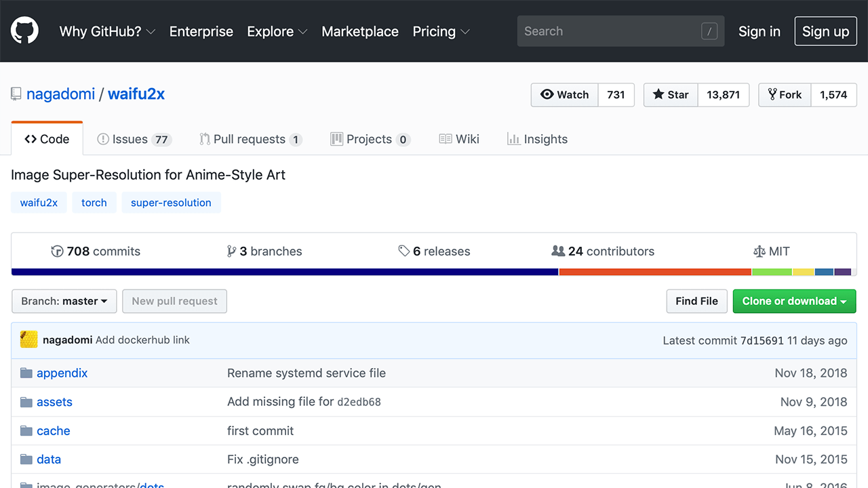Click nagadomi's yellow avatar thumbnail
This screenshot has width=868, height=488.
coord(29,340)
